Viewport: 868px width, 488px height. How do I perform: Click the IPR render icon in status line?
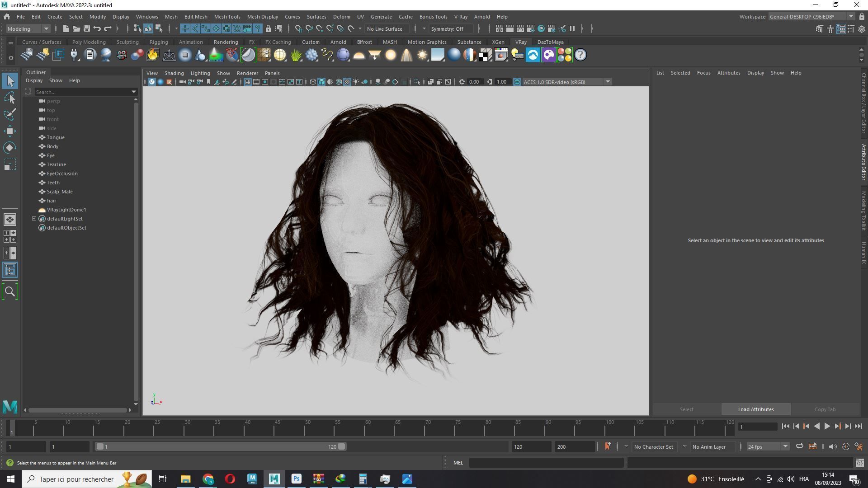tap(520, 28)
